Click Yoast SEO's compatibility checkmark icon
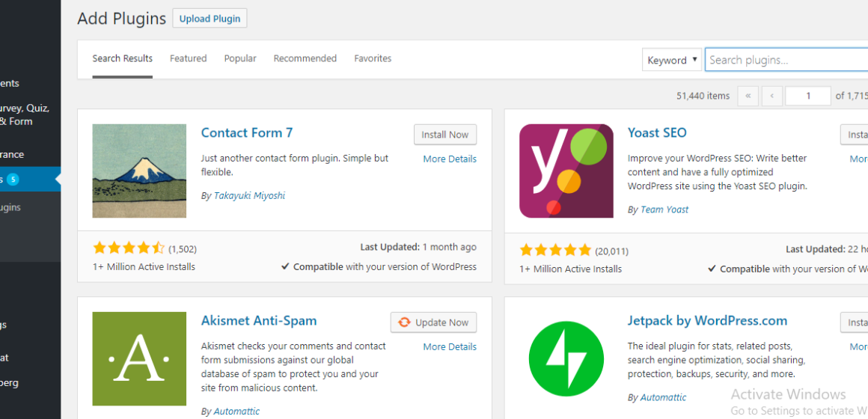The height and width of the screenshot is (419, 868). (712, 269)
